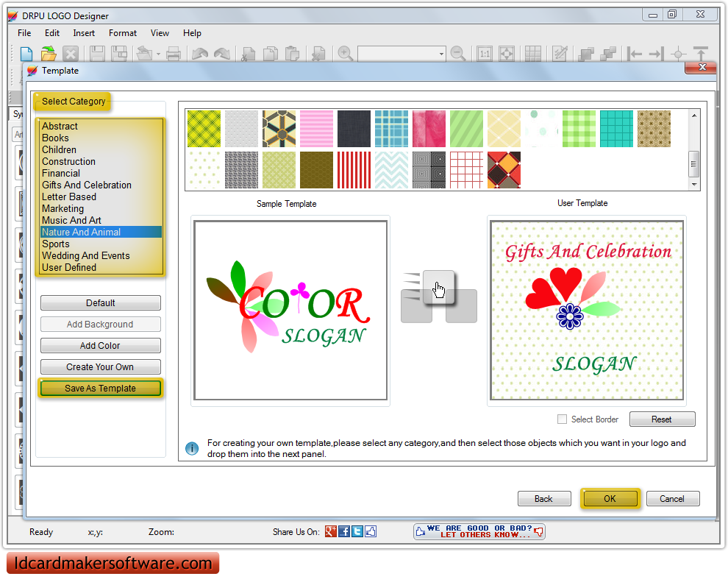This screenshot has height=574, width=728.
Task: Click the Open folder toolbar icon
Action: [x=49, y=54]
